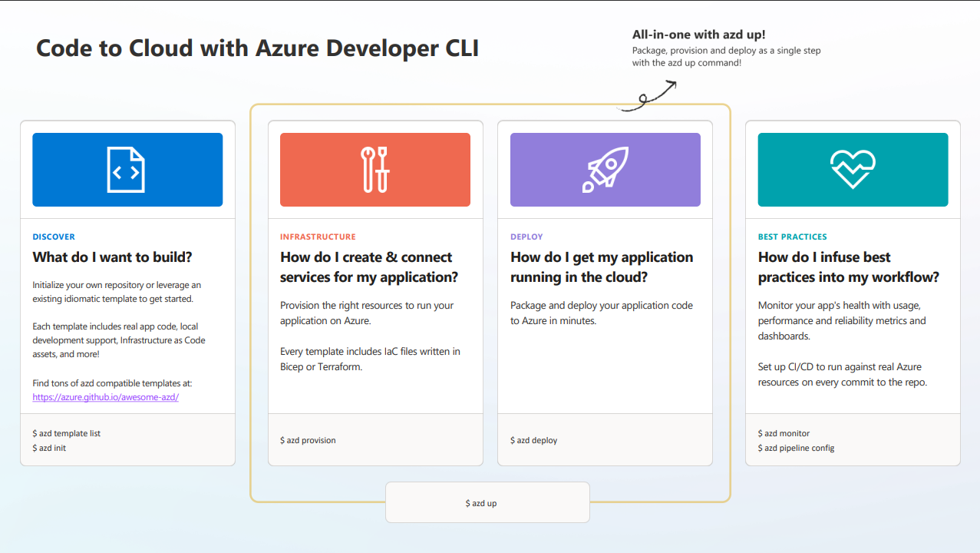Click 'Every template includes IaC files' paragraph
The width and height of the screenshot is (980, 553).
371,359
